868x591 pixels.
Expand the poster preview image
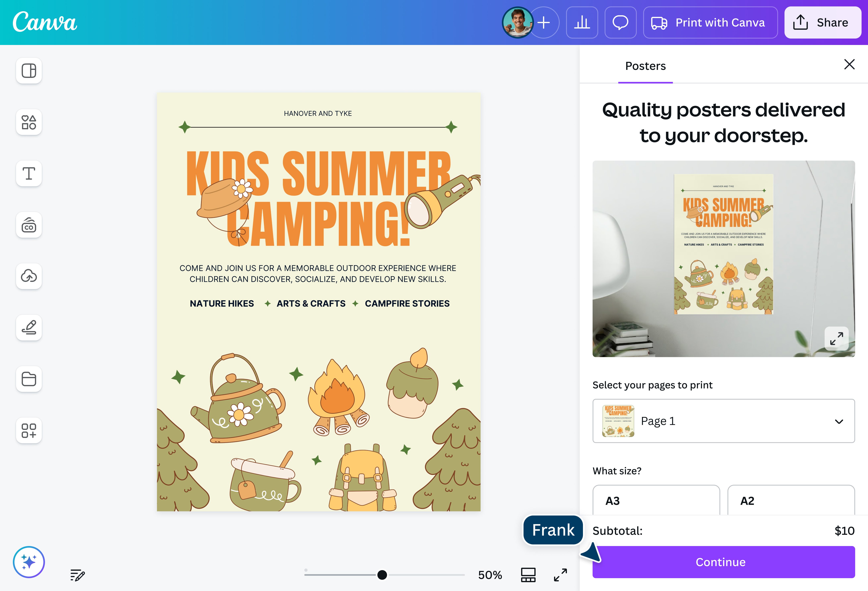point(836,338)
